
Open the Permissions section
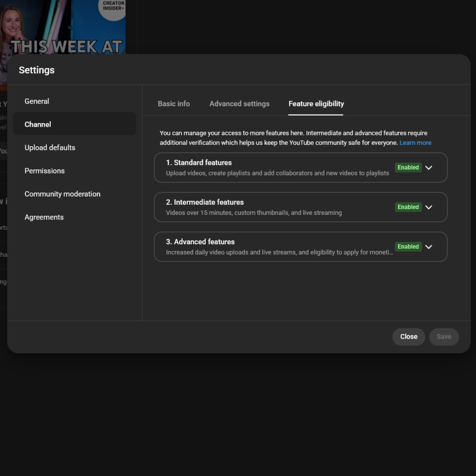click(44, 171)
